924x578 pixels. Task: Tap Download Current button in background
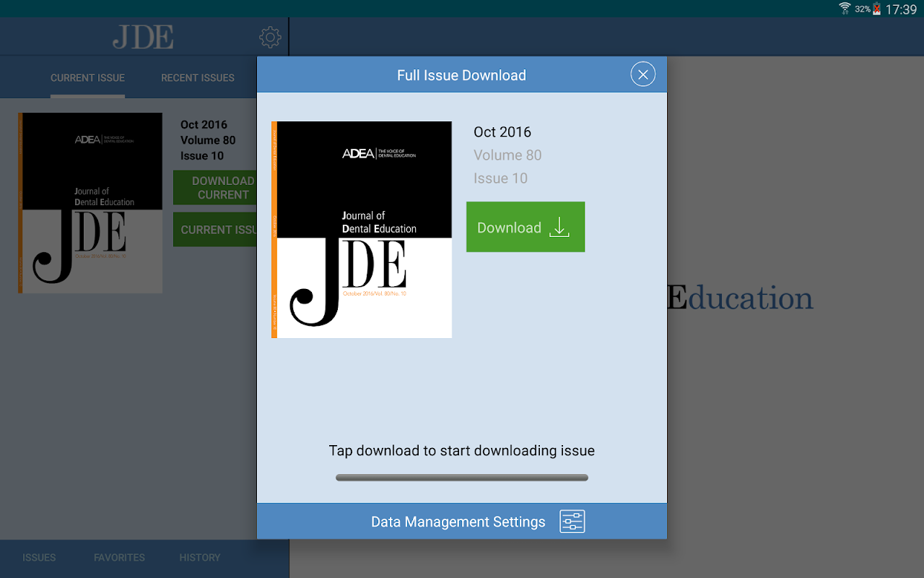pyautogui.click(x=215, y=188)
